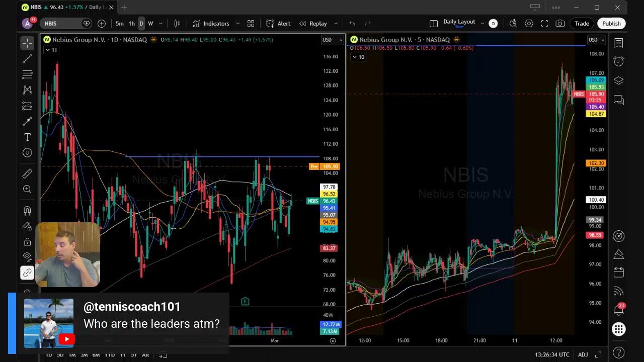This screenshot has height=362, width=644.
Task: Open quick search icon in toolbar
Action: (513, 24)
